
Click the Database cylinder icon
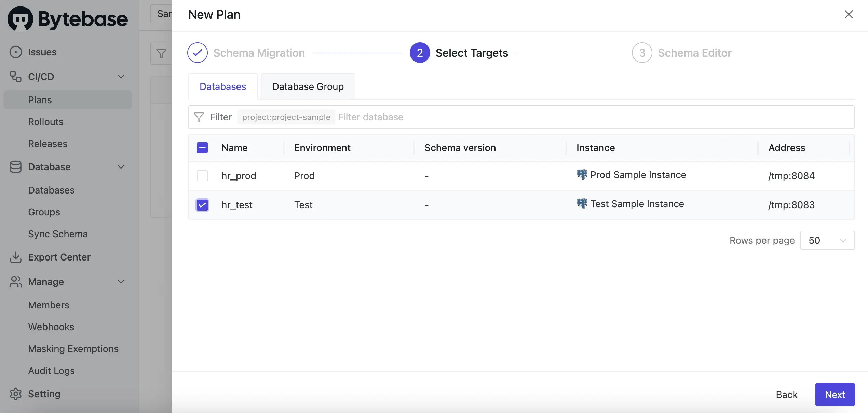(15, 167)
